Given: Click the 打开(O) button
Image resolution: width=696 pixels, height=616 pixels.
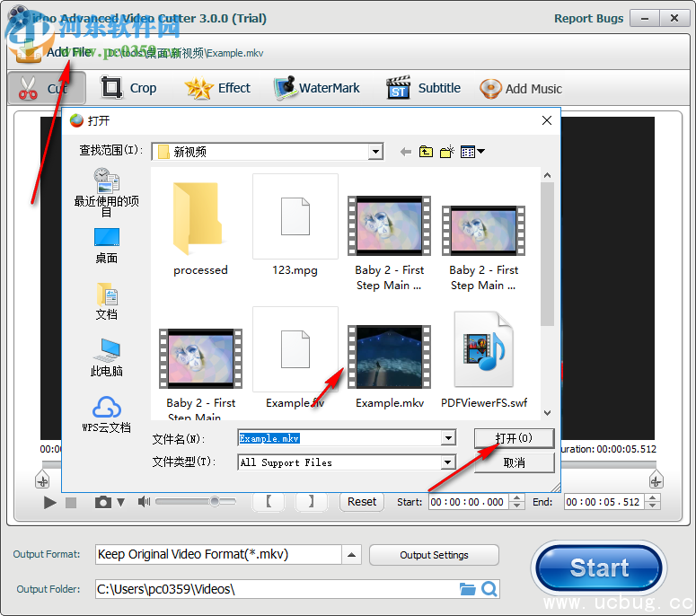Looking at the screenshot, I should click(514, 438).
